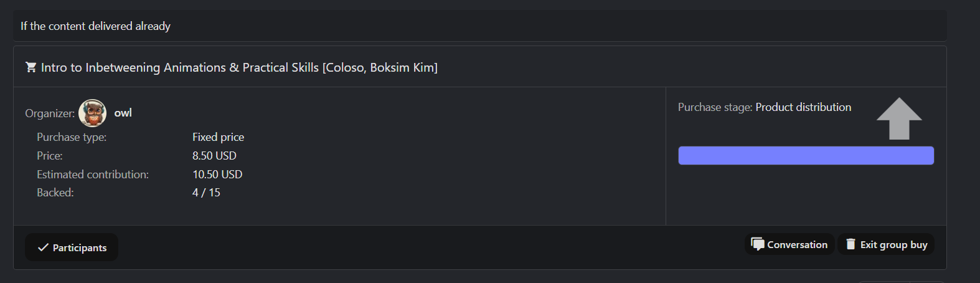Click the shopping cart icon beside title
Image resolution: width=980 pixels, height=283 pixels.
(31, 67)
